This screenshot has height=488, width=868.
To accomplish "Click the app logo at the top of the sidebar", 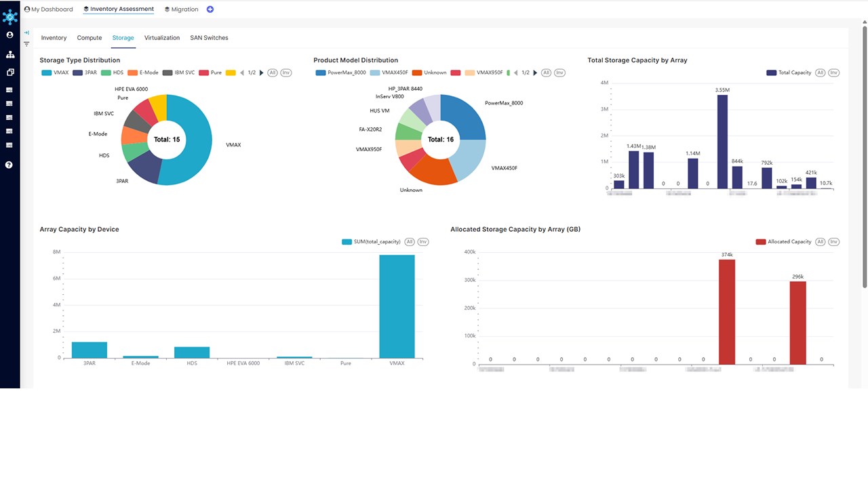I will [9, 16].
